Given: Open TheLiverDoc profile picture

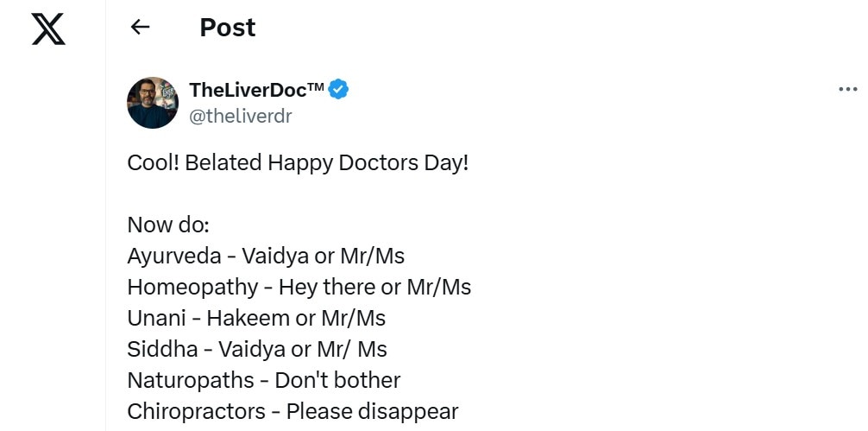Looking at the screenshot, I should point(153,103).
